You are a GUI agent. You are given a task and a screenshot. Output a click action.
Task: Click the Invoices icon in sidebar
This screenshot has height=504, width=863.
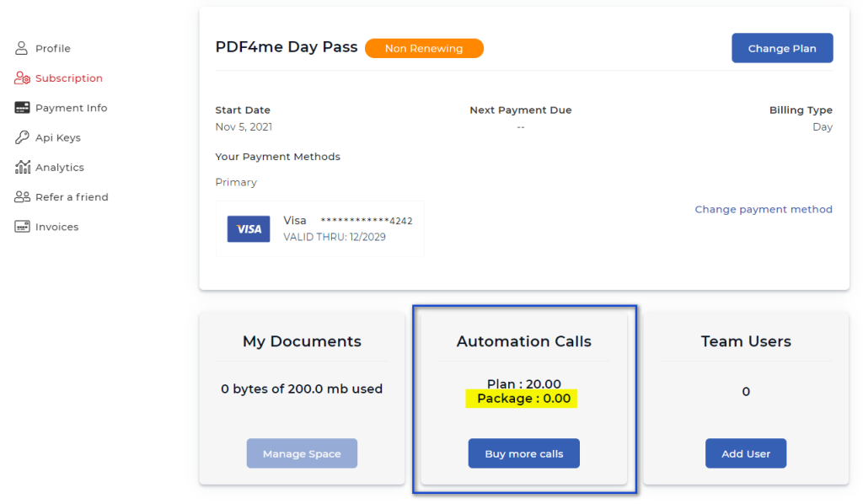pos(23,227)
